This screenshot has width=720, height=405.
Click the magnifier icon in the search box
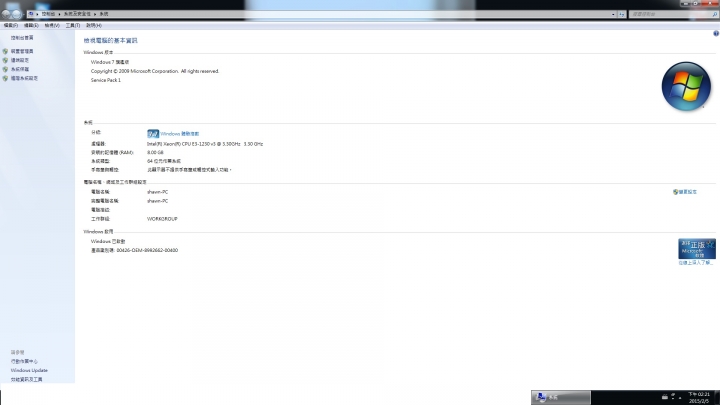pos(714,14)
